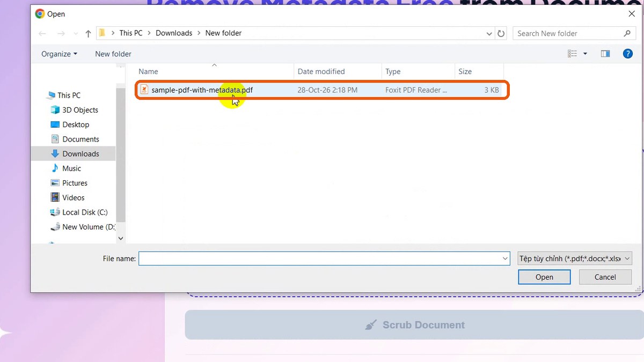Go back using the back arrow
The width and height of the screenshot is (644, 362).
[42, 33]
